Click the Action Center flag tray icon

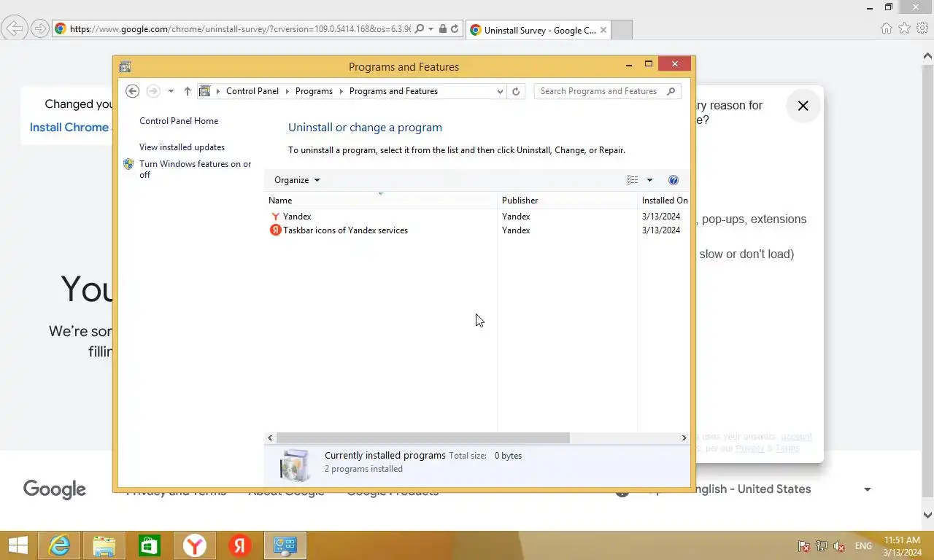click(x=803, y=546)
